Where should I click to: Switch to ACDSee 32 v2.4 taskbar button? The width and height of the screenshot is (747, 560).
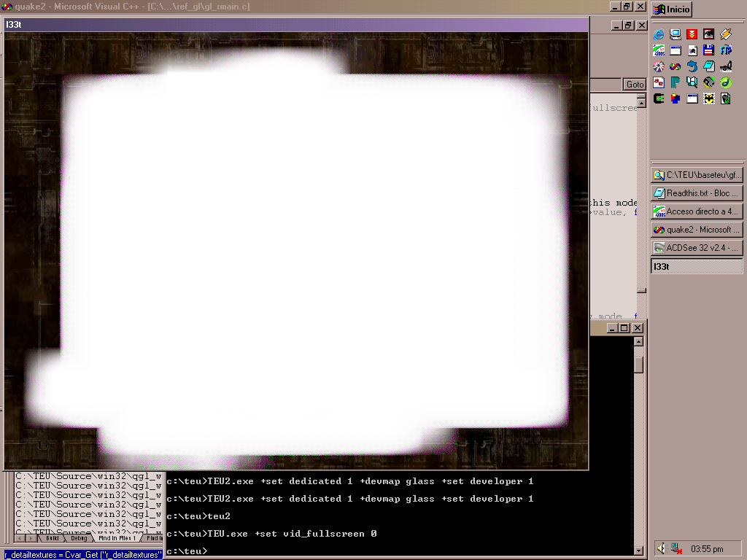[x=697, y=248]
